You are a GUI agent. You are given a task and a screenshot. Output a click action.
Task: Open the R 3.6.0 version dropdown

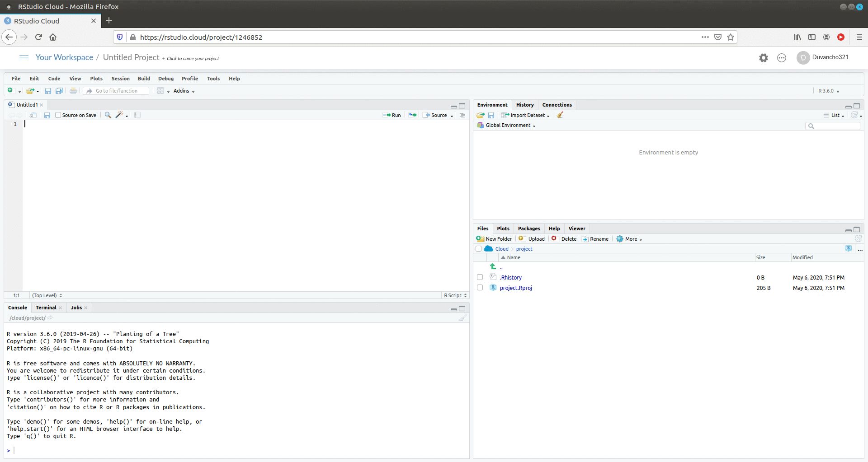[829, 91]
